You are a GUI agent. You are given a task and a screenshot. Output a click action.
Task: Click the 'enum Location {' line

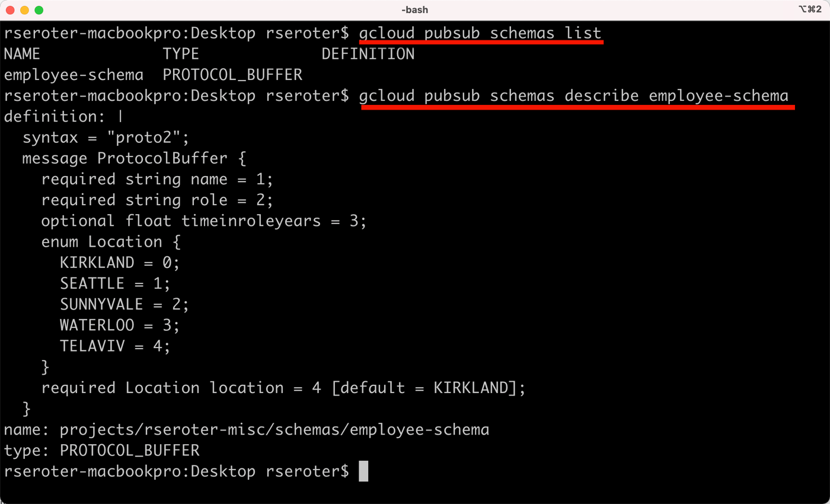coord(111,242)
